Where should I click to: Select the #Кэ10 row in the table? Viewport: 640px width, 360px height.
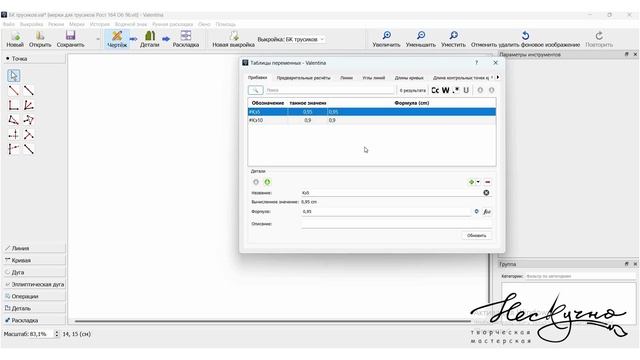(x=372, y=120)
